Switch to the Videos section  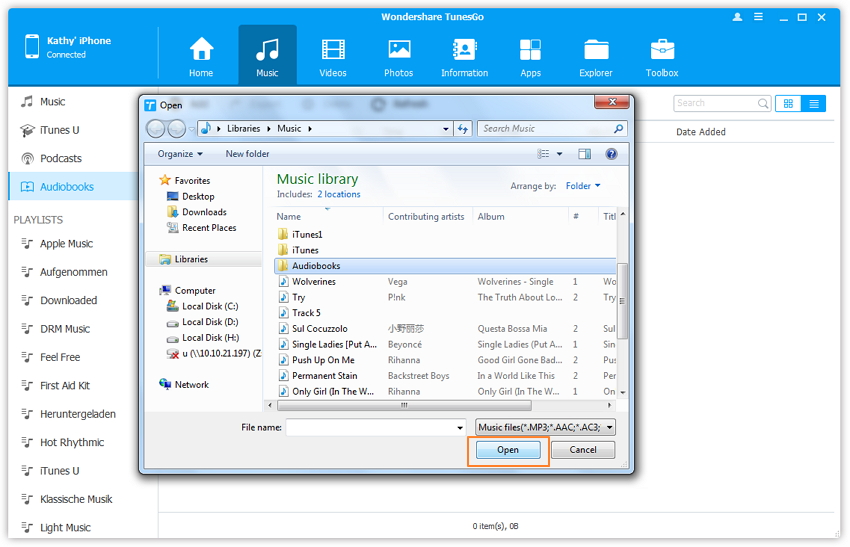333,52
